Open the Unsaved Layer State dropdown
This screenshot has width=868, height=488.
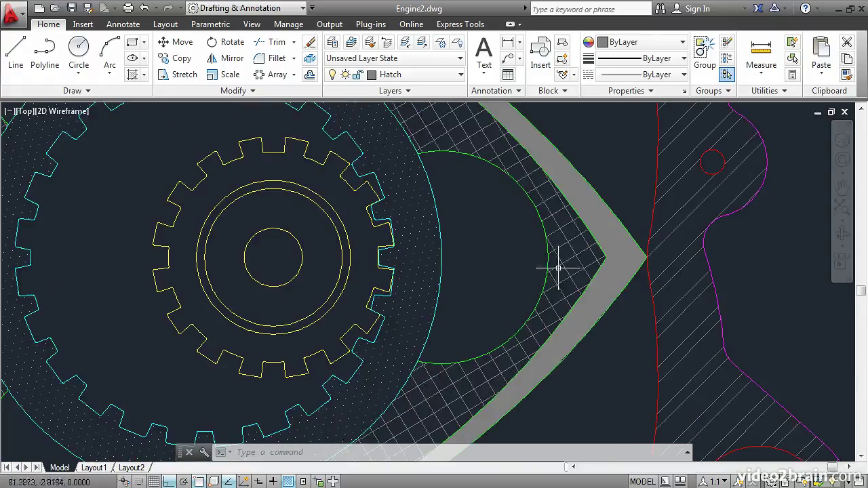pyautogui.click(x=395, y=58)
